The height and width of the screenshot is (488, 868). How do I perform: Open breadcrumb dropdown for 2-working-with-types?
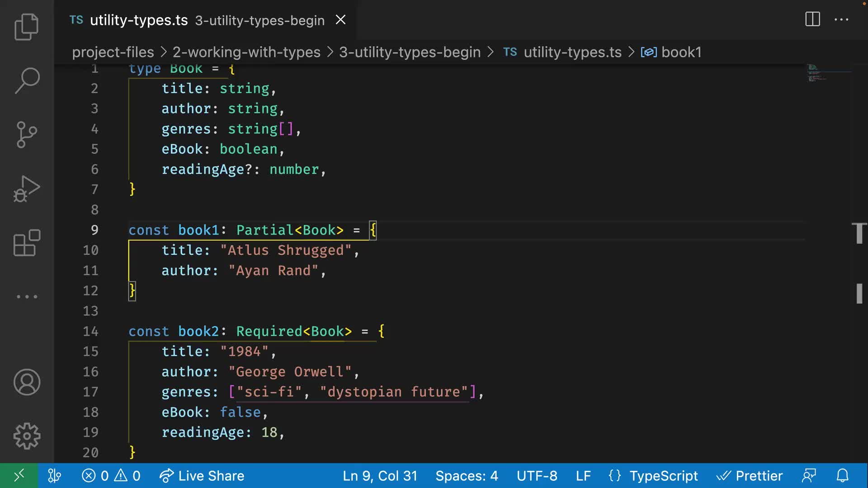coord(246,52)
